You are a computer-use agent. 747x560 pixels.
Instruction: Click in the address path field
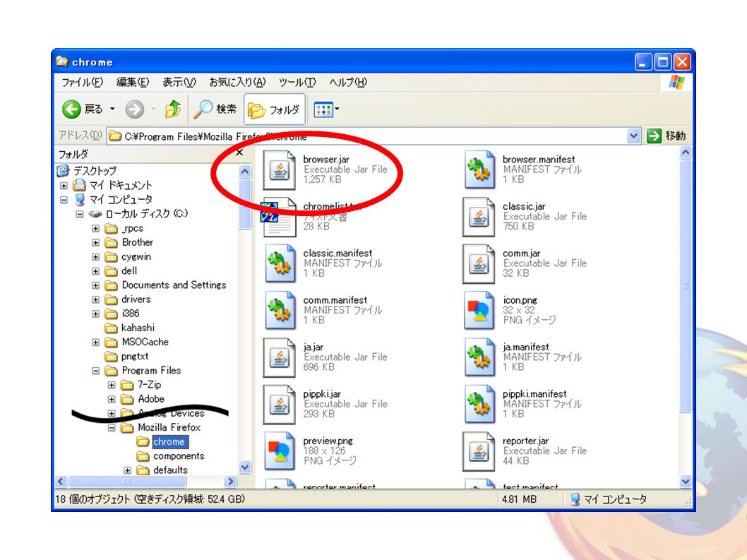(x=367, y=136)
